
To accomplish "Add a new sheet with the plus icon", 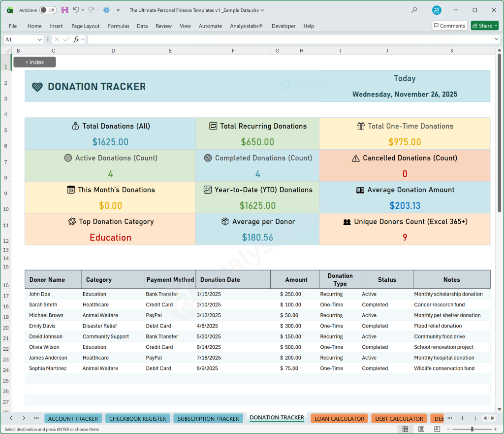I will point(462,418).
